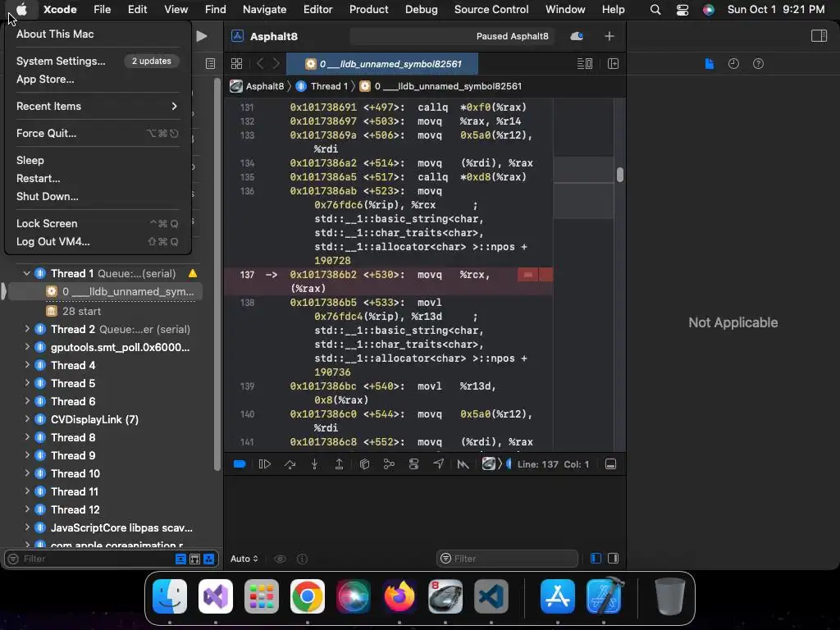
Task: Expand Thread 5 disclosure arrow
Action: 27,383
